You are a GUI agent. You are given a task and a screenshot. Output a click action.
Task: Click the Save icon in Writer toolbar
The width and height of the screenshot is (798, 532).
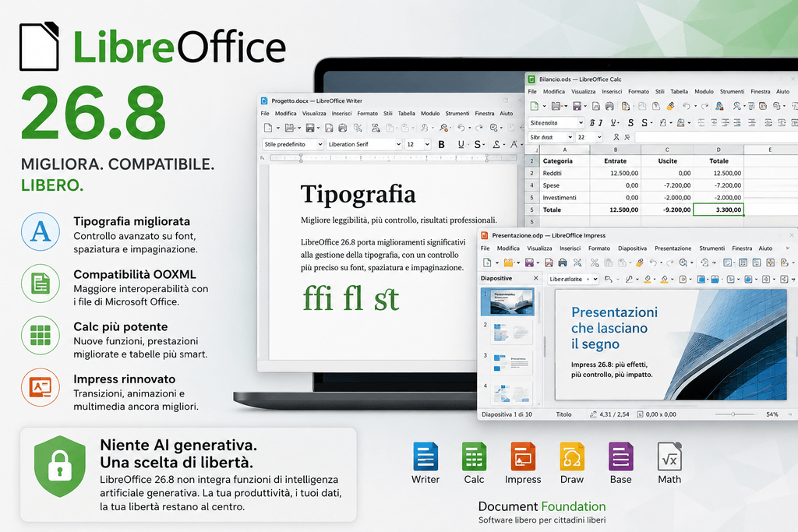coord(310,128)
